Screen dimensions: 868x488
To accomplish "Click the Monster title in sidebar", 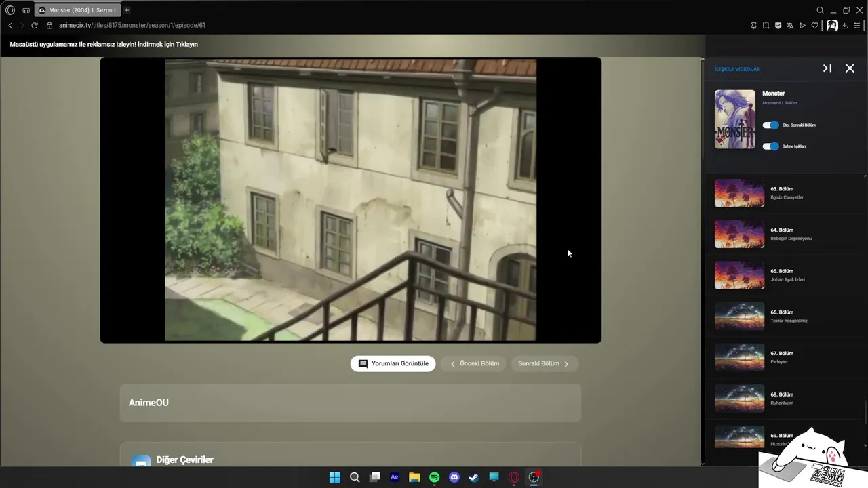I will (x=774, y=94).
